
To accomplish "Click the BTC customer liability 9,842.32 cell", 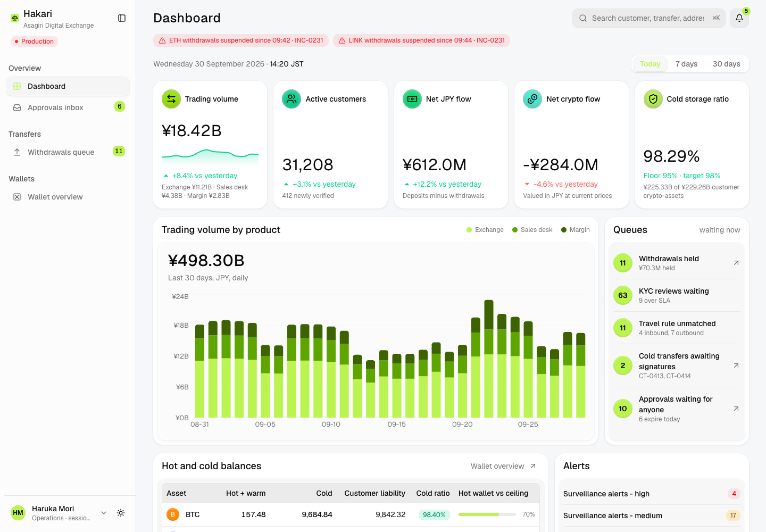I will [x=390, y=514].
